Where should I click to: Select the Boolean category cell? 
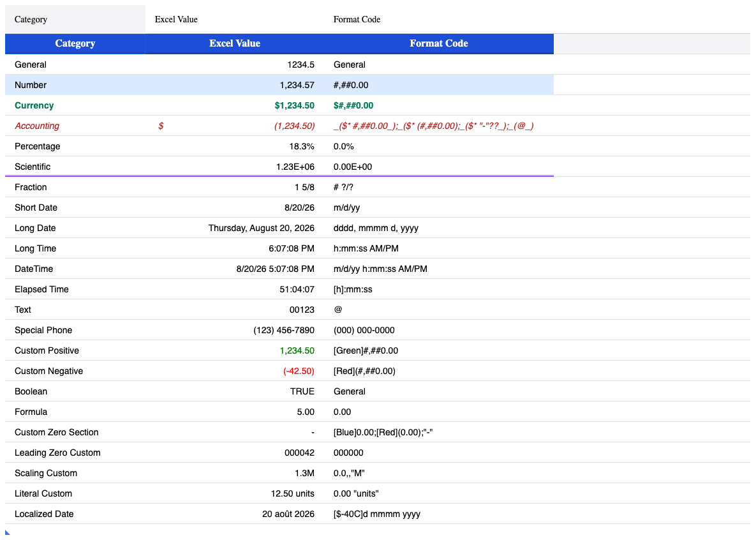coord(75,391)
